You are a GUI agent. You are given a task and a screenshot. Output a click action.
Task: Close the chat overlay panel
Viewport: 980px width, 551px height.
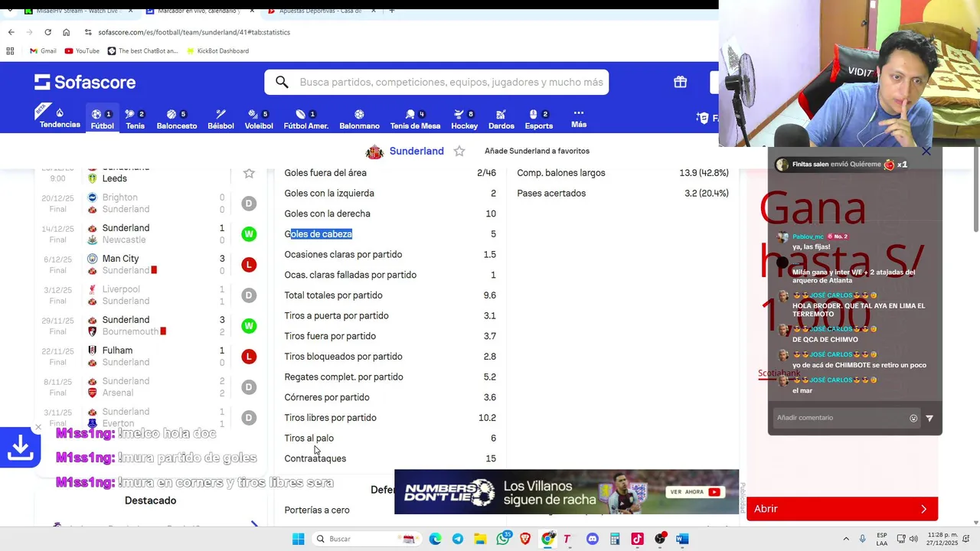926,152
